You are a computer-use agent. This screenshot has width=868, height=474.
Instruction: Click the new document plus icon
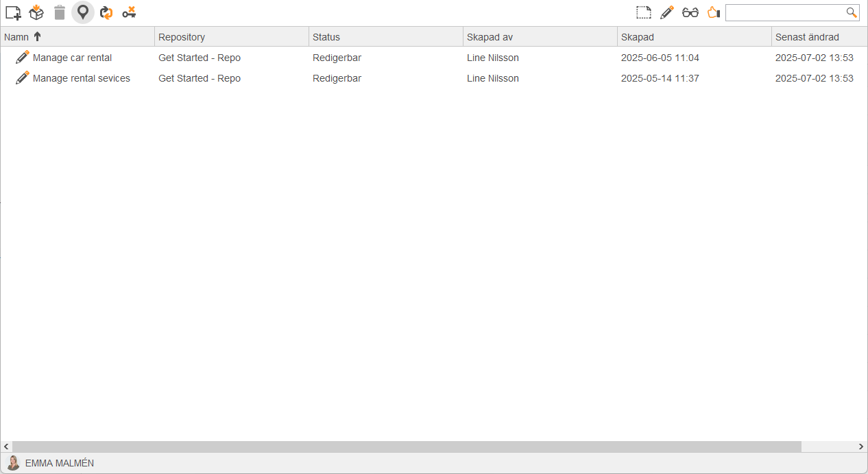coord(13,12)
